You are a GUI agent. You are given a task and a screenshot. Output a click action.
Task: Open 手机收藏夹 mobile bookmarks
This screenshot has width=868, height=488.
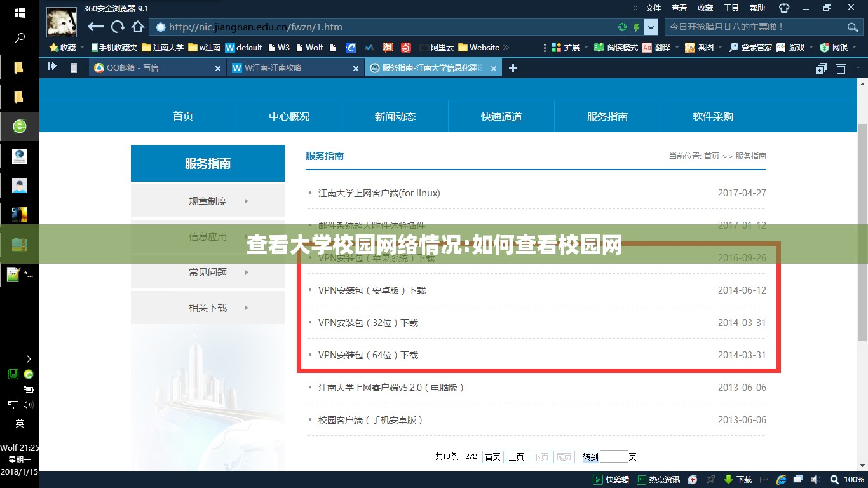(114, 48)
